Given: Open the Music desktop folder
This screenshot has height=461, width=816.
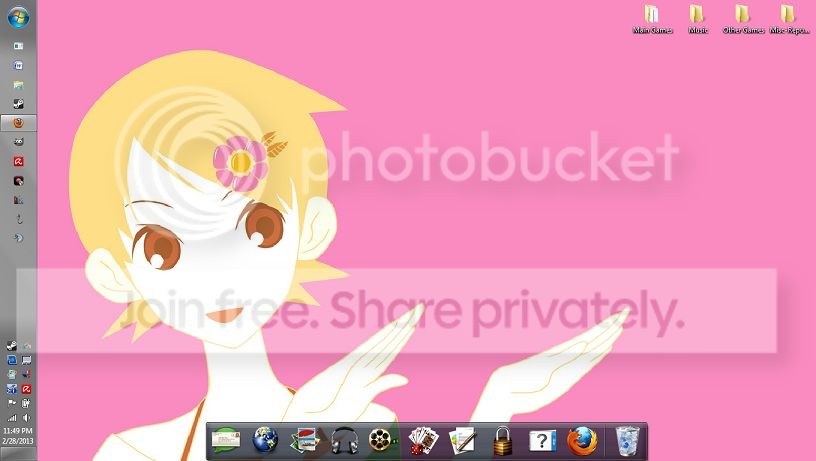Looking at the screenshot, I should [697, 19].
